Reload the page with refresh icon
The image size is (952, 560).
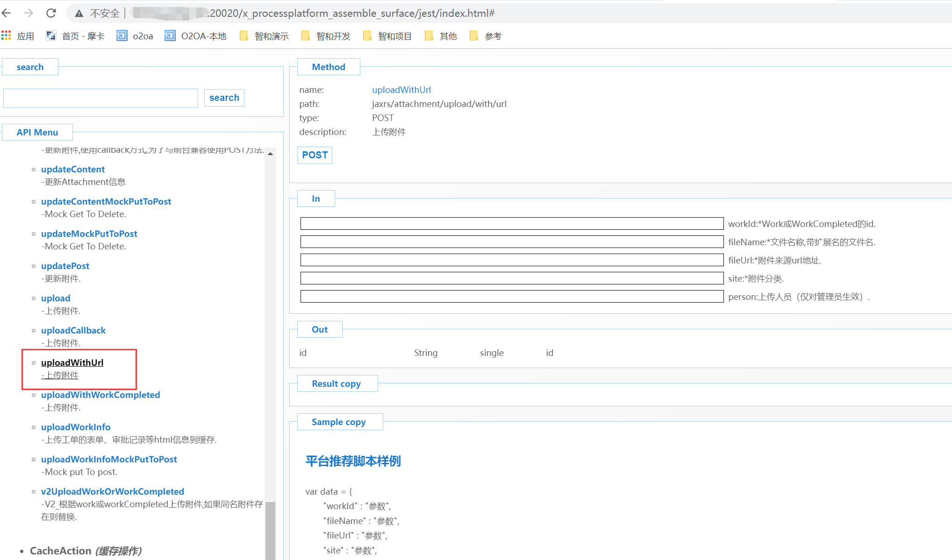[51, 13]
